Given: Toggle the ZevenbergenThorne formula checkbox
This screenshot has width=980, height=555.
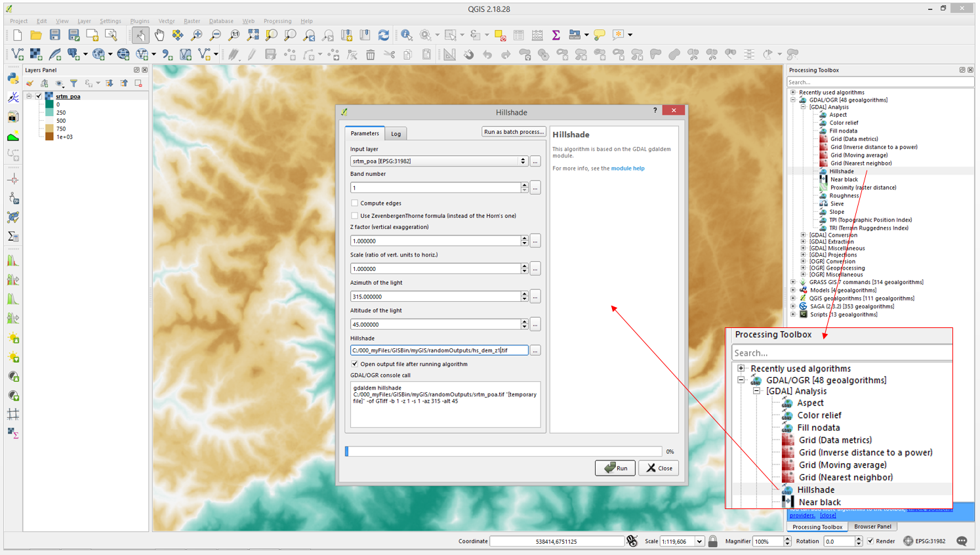Looking at the screenshot, I should pyautogui.click(x=355, y=216).
